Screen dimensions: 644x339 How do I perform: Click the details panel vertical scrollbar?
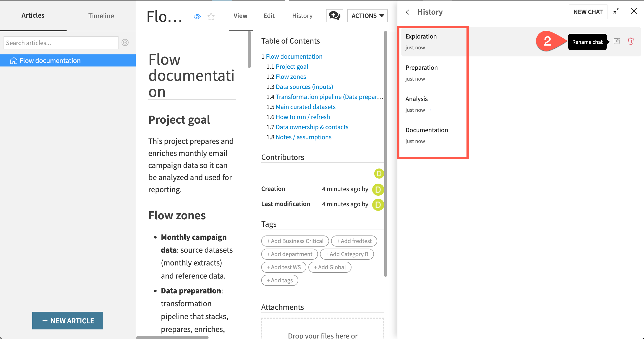385,154
